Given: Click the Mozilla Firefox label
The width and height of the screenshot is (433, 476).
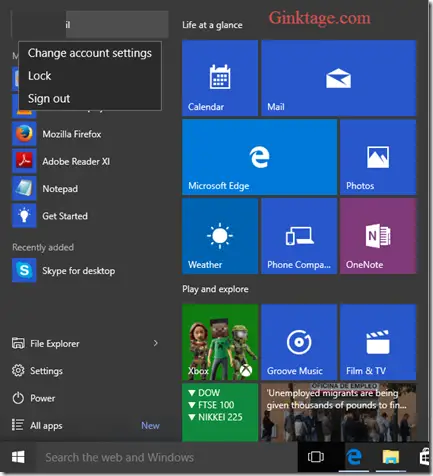Looking at the screenshot, I should tap(72, 134).
